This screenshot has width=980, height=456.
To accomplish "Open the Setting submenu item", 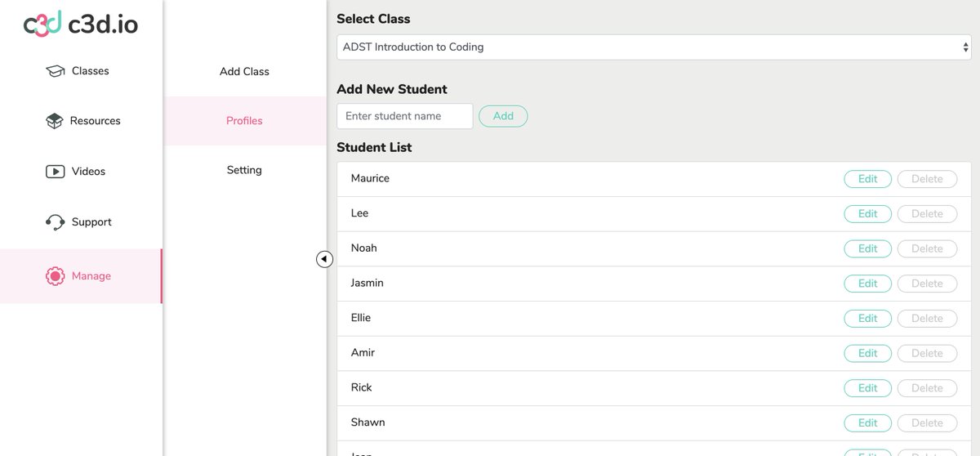I will 244,170.
